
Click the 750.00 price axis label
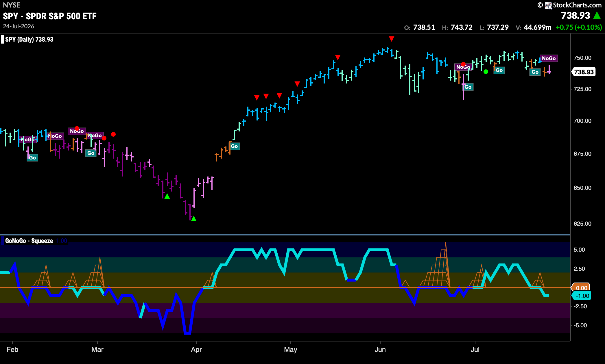(582, 58)
